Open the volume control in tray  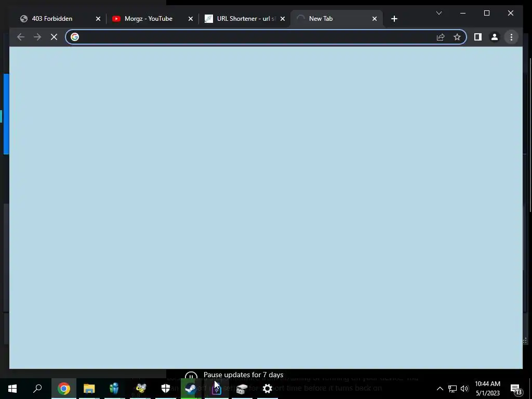[x=464, y=389]
